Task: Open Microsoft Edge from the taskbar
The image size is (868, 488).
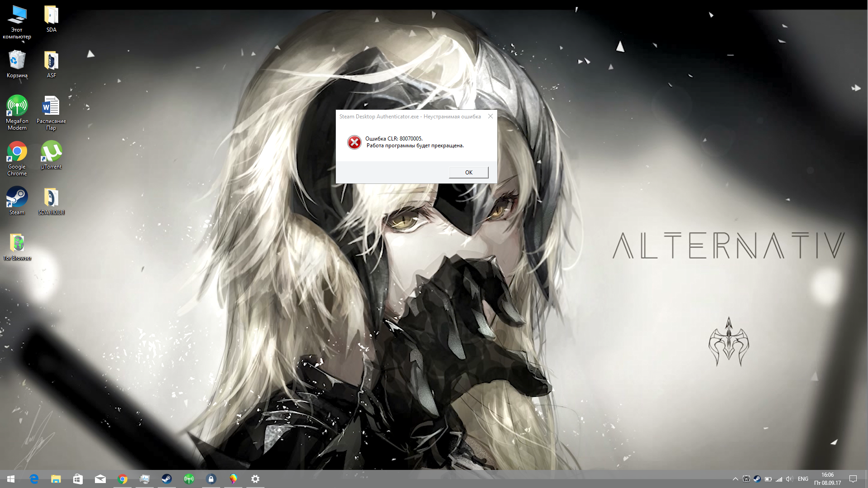Action: pyautogui.click(x=34, y=479)
